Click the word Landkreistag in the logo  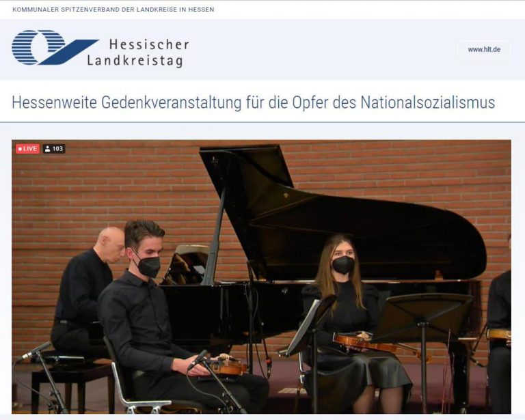pyautogui.click(x=135, y=61)
